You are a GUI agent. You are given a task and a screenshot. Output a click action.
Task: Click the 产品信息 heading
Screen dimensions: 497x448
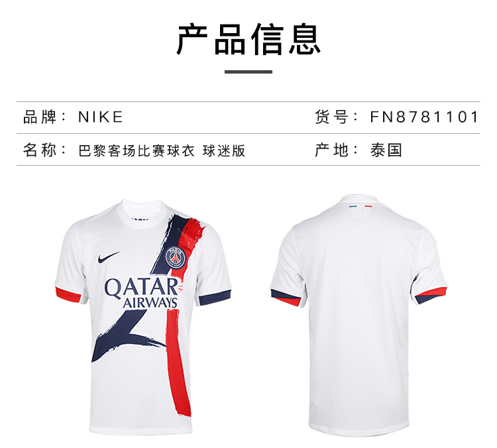248,39
